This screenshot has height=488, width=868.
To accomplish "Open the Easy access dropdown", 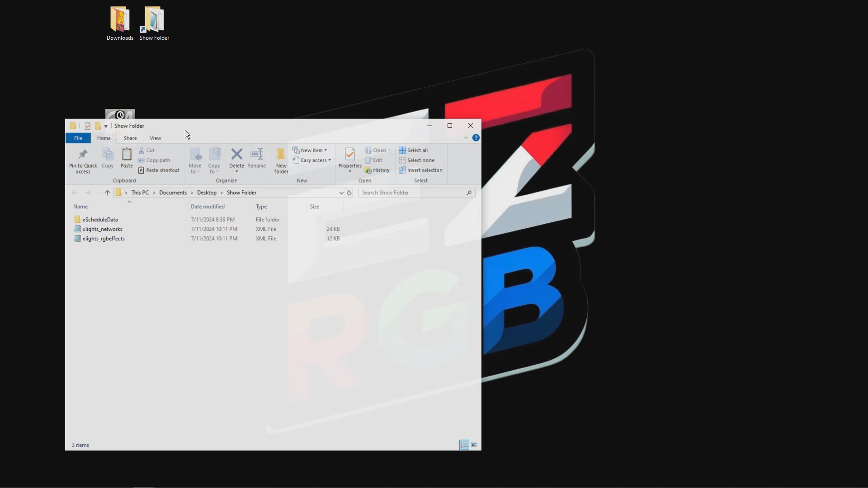I will (312, 160).
